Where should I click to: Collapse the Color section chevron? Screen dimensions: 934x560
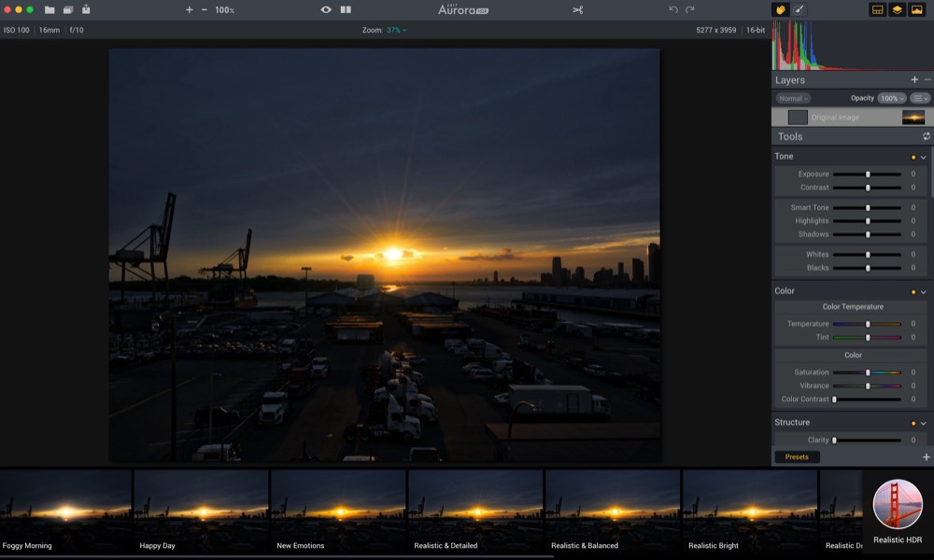(924, 291)
